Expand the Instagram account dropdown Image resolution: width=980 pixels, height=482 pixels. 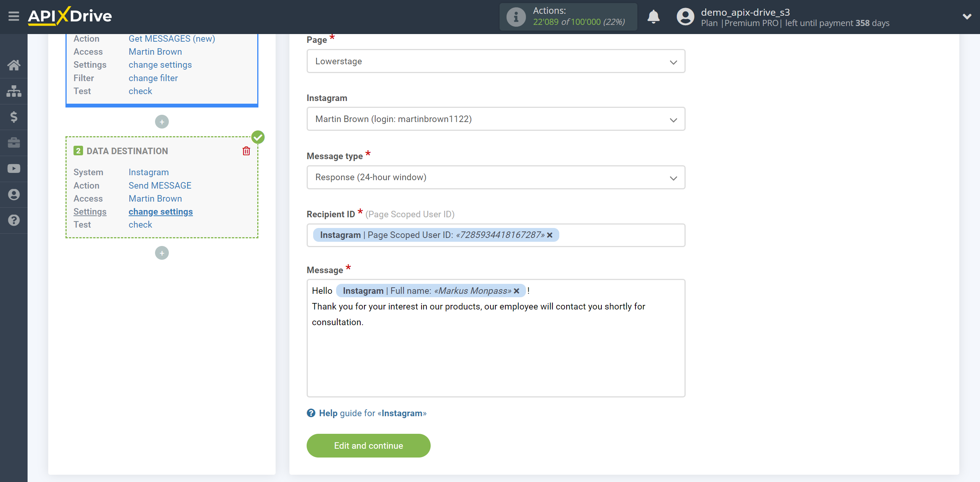pos(495,119)
